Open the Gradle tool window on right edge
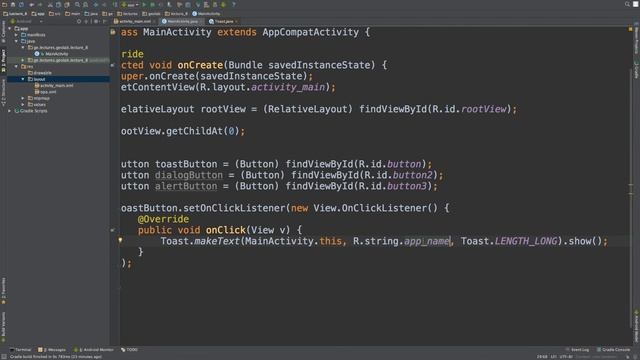640x360 pixels. 636,70
